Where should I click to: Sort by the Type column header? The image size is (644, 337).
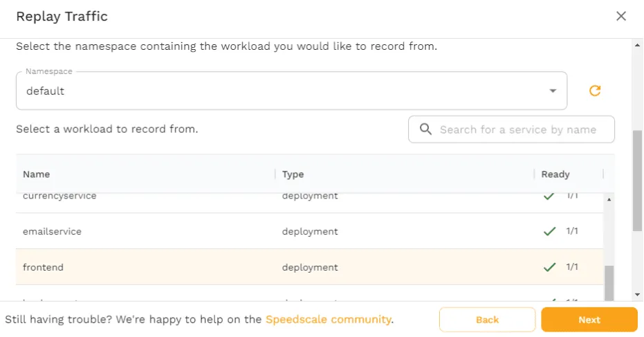point(293,174)
